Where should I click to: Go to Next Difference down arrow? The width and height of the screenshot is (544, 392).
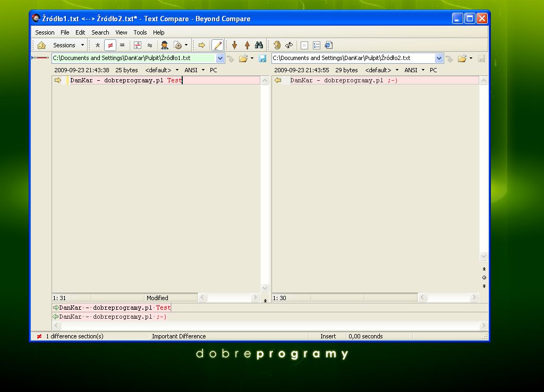click(x=234, y=45)
